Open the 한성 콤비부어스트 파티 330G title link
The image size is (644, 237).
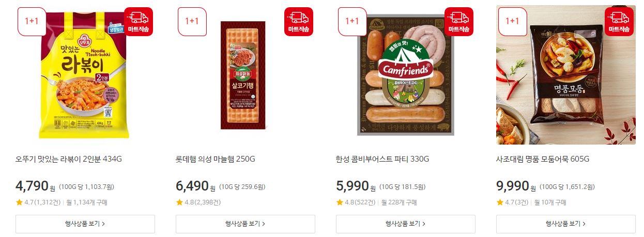382,159
